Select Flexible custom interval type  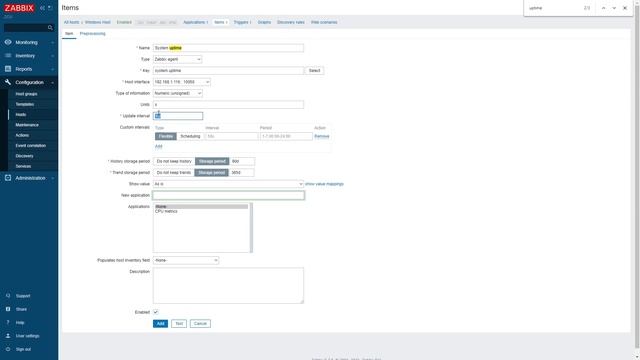click(x=166, y=136)
